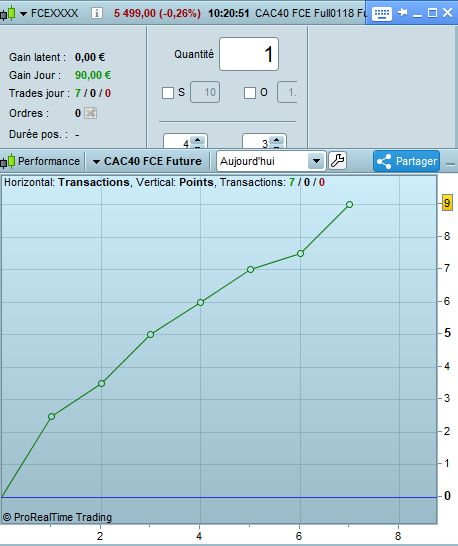This screenshot has height=546, width=458.
Task: Open performance settings with the wrench icon
Action: point(337,161)
